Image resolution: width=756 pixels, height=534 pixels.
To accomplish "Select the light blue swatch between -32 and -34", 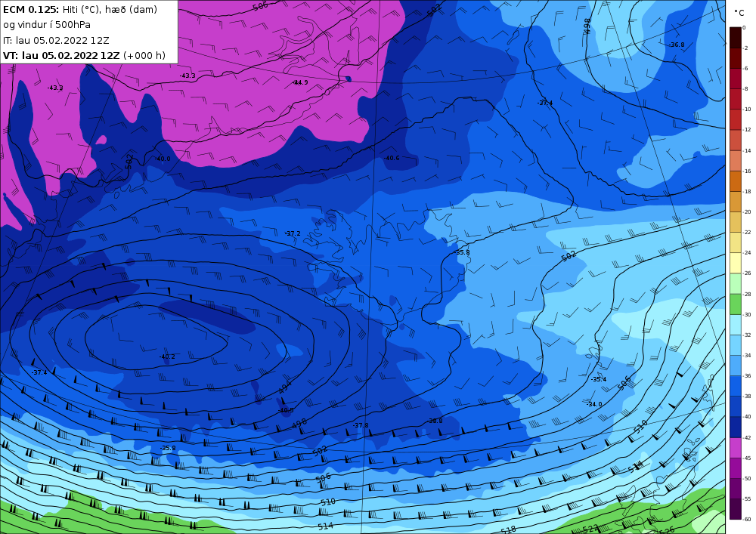I will coord(736,345).
